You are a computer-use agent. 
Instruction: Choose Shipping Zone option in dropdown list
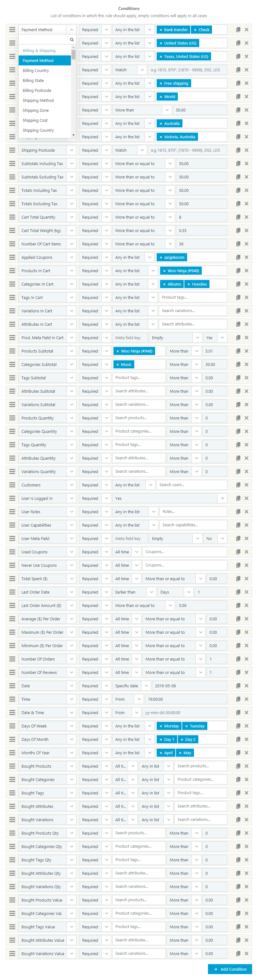pyautogui.click(x=36, y=110)
